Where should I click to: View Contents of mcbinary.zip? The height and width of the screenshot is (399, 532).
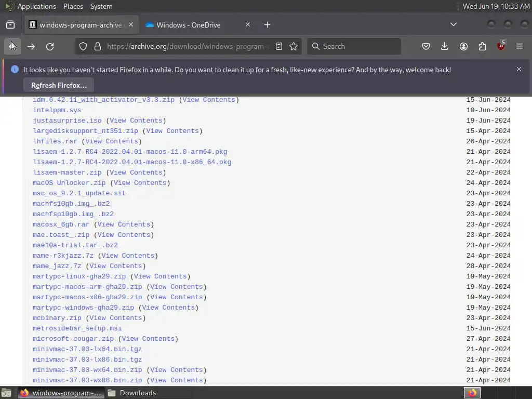pos(116,318)
